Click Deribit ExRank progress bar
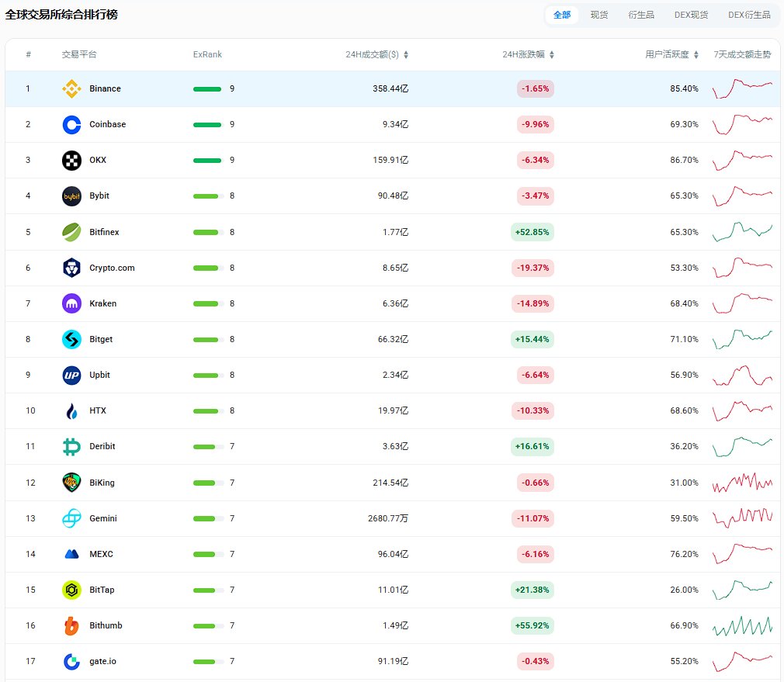The width and height of the screenshot is (784, 682). (208, 446)
